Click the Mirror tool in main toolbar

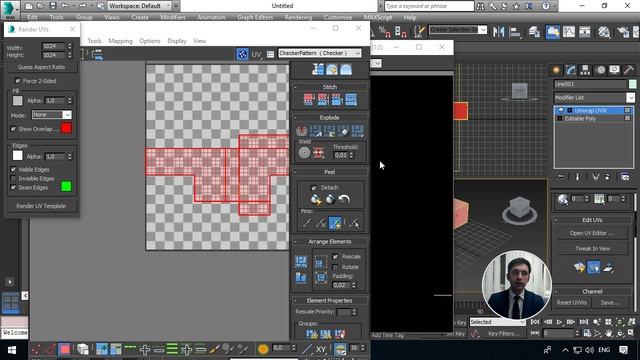tap(498, 31)
